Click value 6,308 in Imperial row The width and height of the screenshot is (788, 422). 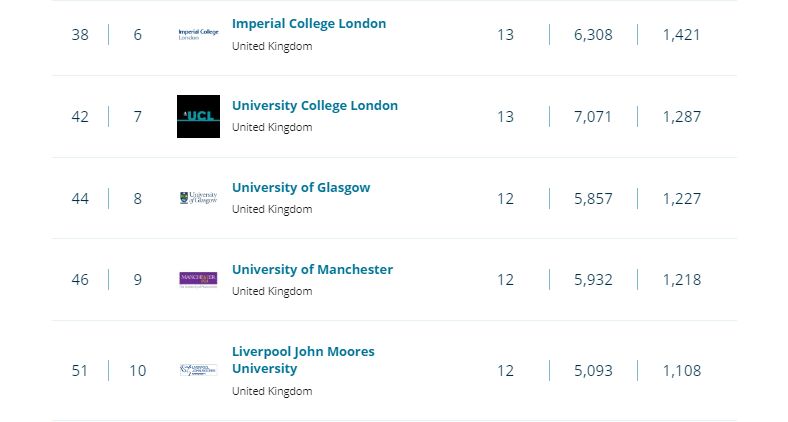[x=593, y=35]
